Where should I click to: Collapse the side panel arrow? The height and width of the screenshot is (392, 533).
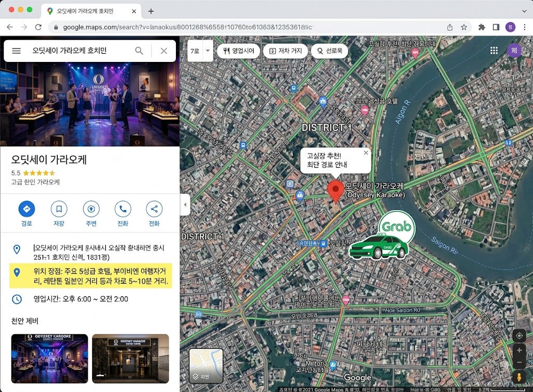(185, 205)
